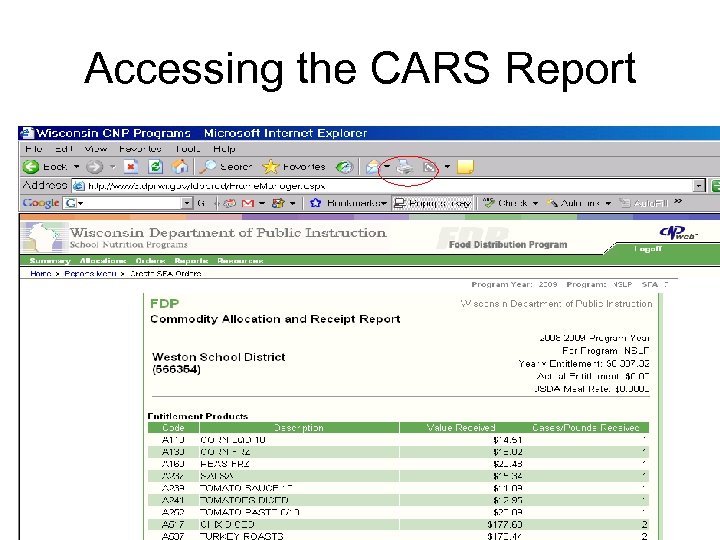This screenshot has height=540, width=720.
Task: Select the Orders navigation tab
Action: tap(150, 261)
